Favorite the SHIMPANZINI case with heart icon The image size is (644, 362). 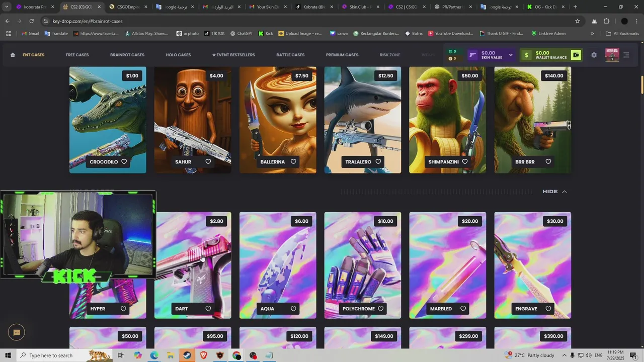coord(465,162)
